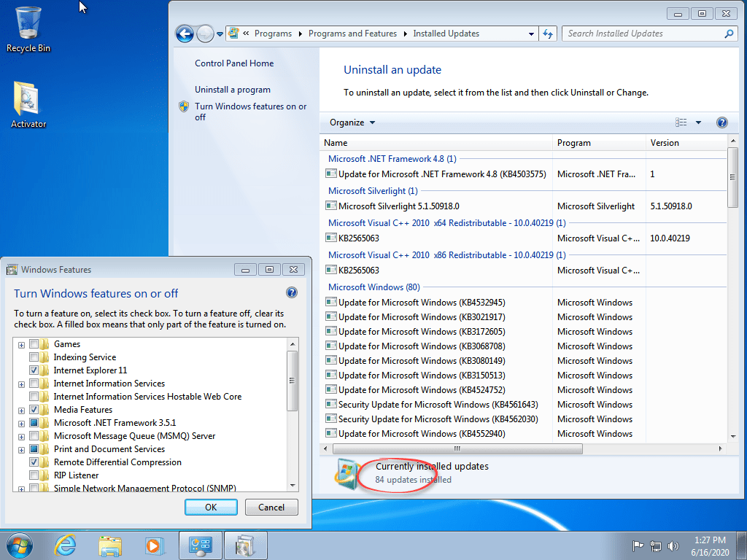This screenshot has width=747, height=560.
Task: Open help in Installed Updates window
Action: (721, 122)
